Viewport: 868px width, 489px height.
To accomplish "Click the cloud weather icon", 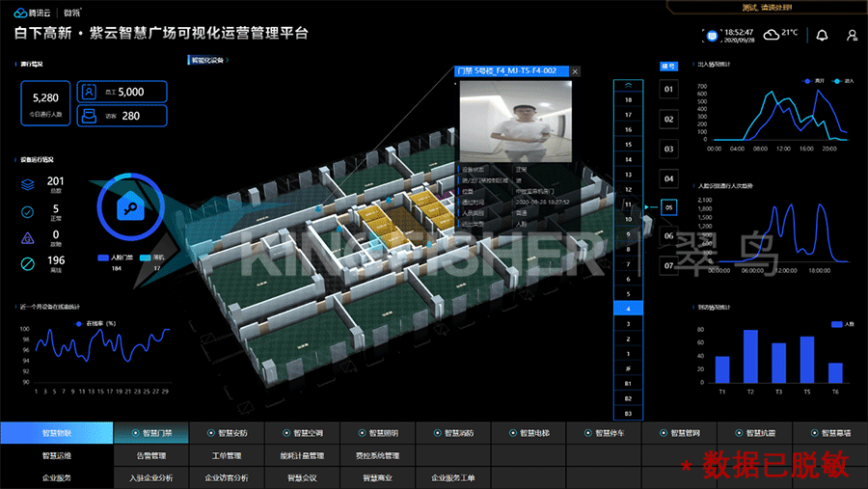I will pos(772,35).
